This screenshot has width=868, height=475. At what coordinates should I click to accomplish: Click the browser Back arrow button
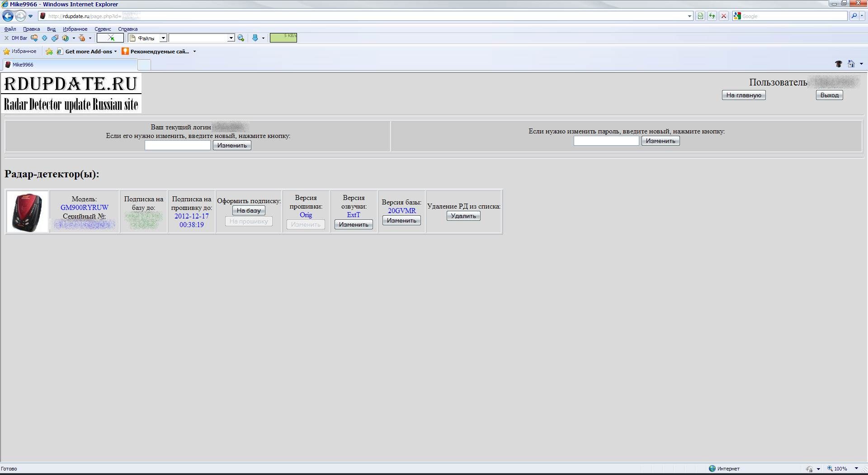[x=8, y=16]
